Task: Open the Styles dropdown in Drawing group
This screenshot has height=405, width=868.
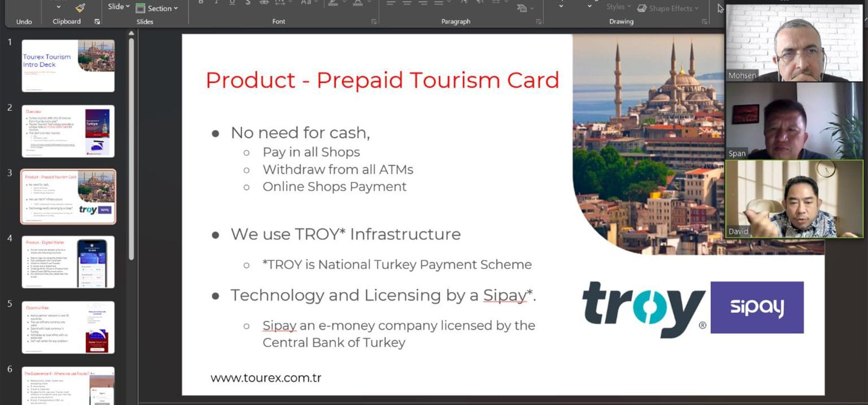Action: 618,7
